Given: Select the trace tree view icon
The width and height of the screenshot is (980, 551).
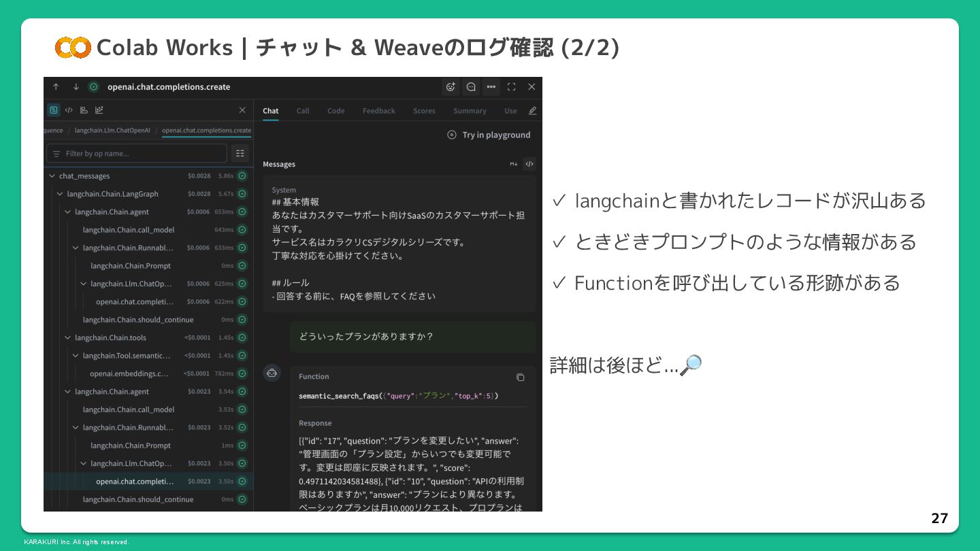Looking at the screenshot, I should tap(53, 110).
